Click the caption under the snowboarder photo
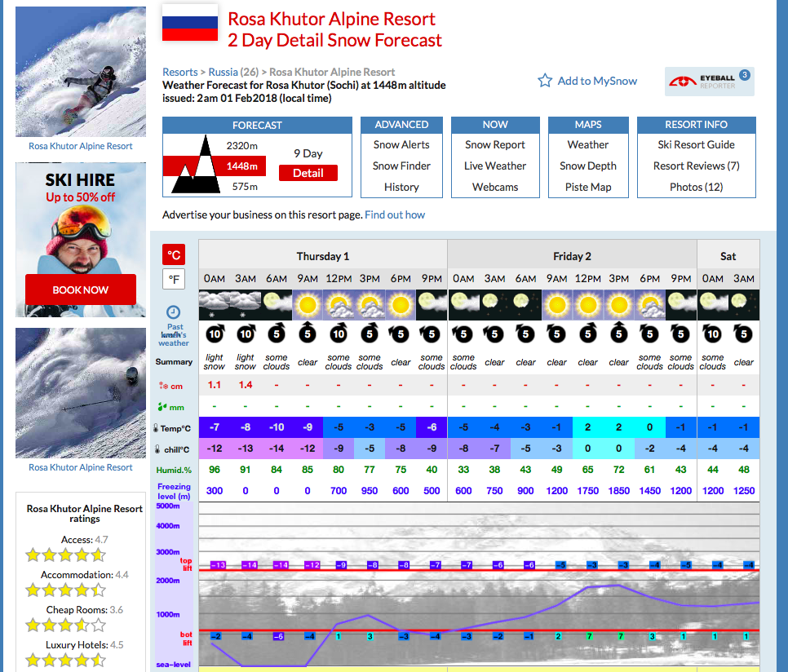Screen dimensions: 788x672 click(81, 146)
